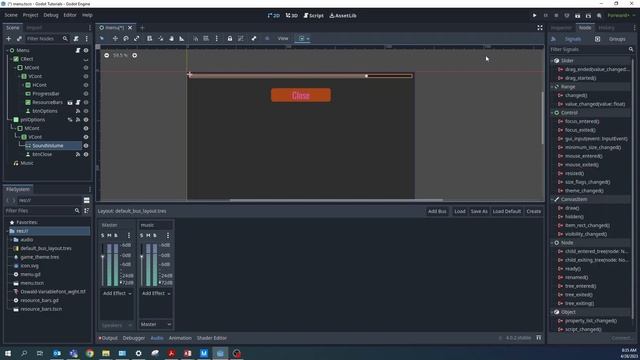The image size is (640, 360).
Task: Toggle visibility of btnClose node
Action: (86, 154)
